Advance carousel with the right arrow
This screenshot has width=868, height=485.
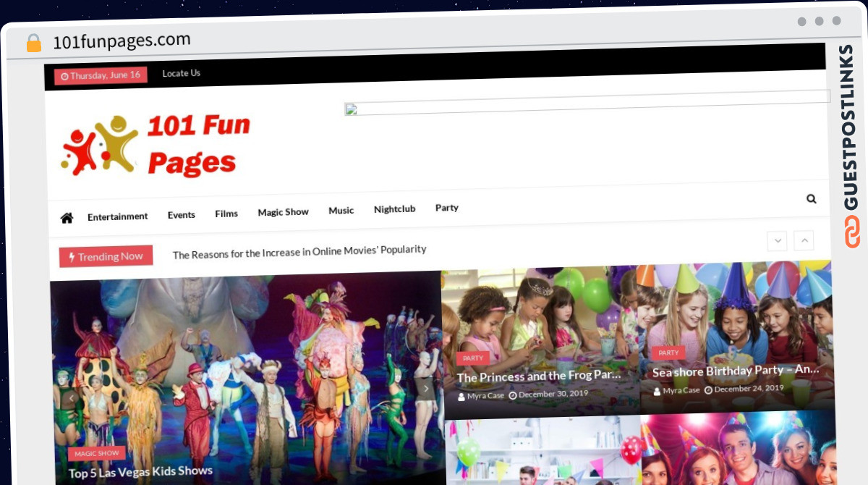pyautogui.click(x=426, y=389)
